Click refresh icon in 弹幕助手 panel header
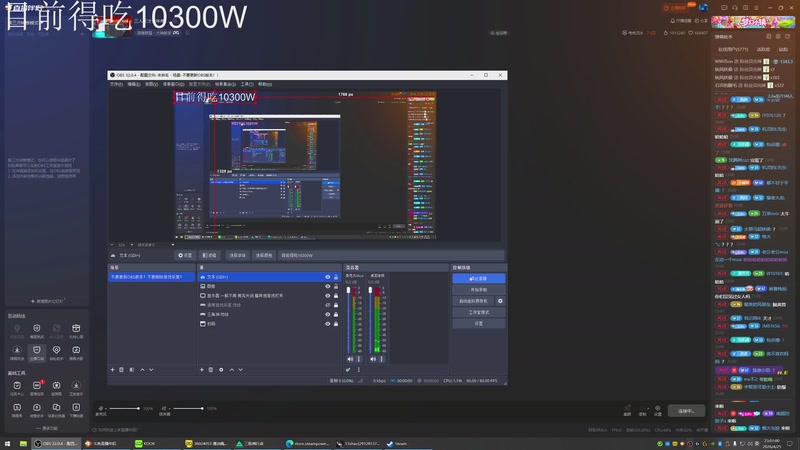Viewport: 800px width, 450px height. [787, 36]
